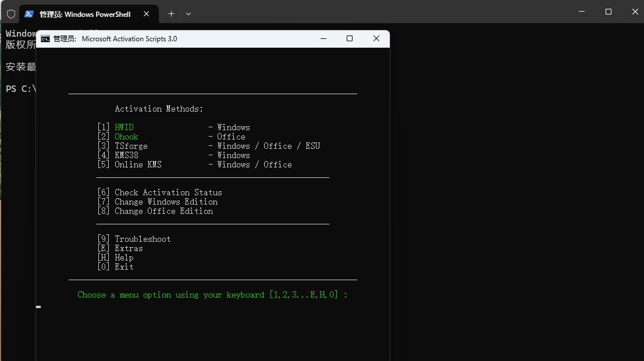Close the Microsoft Activation Scripts window
This screenshot has width=644, height=361.
point(376,38)
